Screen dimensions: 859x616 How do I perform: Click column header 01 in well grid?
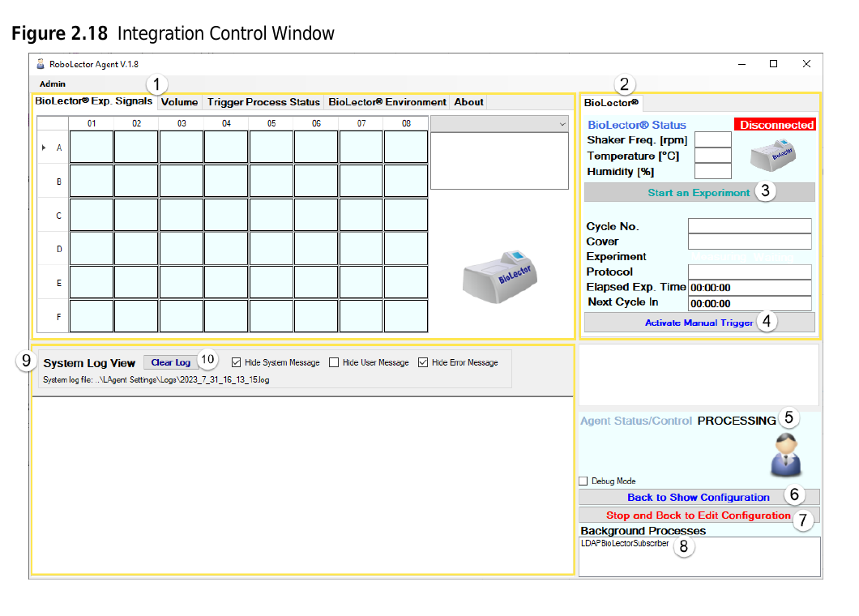click(x=92, y=123)
